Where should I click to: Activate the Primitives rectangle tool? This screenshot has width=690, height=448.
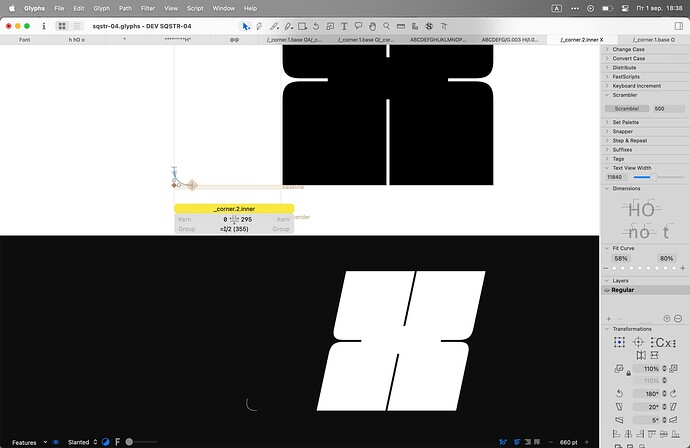302,26
